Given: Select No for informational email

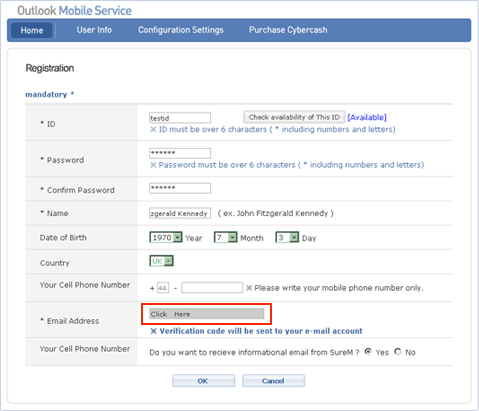Looking at the screenshot, I should coord(398,352).
